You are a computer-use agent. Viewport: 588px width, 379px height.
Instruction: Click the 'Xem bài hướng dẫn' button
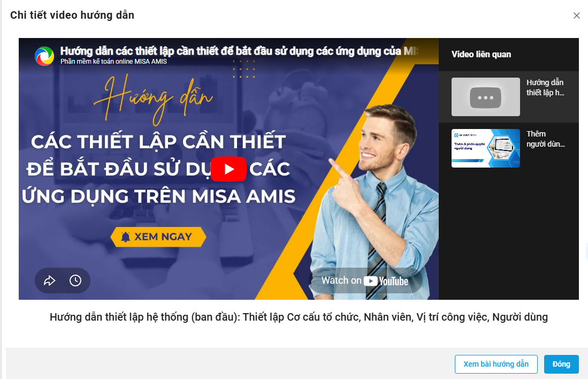click(496, 364)
